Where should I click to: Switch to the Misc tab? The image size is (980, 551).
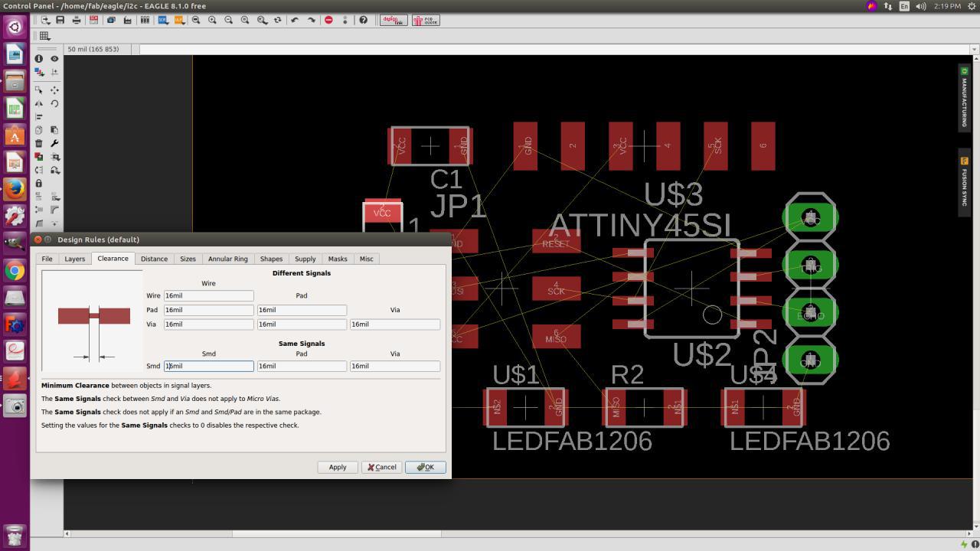pos(366,259)
